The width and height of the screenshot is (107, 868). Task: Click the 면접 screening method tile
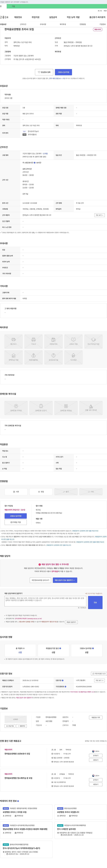point(41,492)
